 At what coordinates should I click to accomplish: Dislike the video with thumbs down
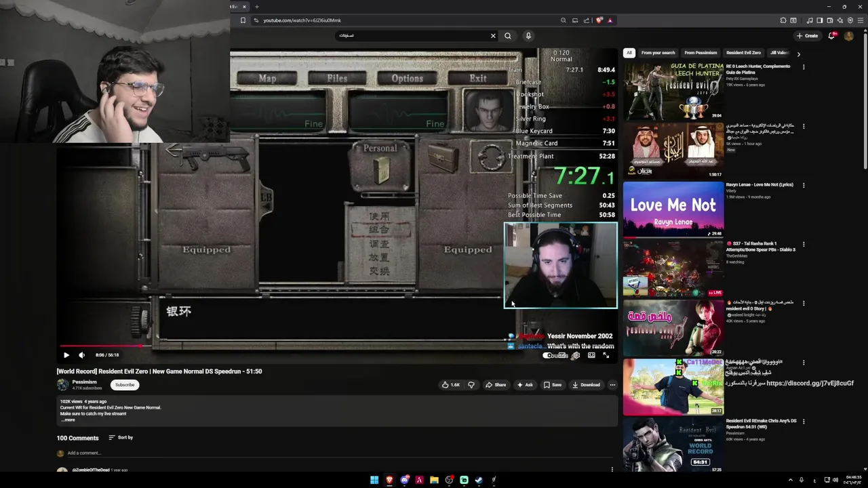(471, 385)
